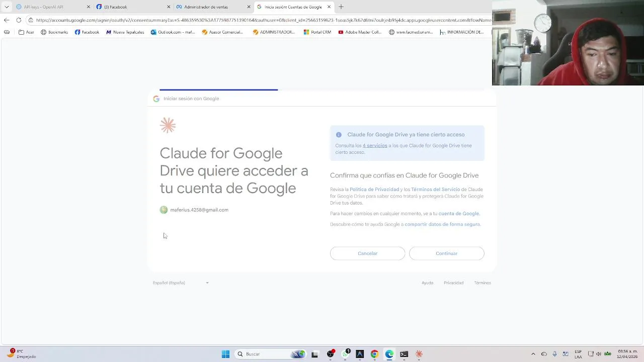The width and height of the screenshot is (644, 362).
Task: Click the Google logo beside 'Iniciar sesión con Google'
Action: (156, 99)
